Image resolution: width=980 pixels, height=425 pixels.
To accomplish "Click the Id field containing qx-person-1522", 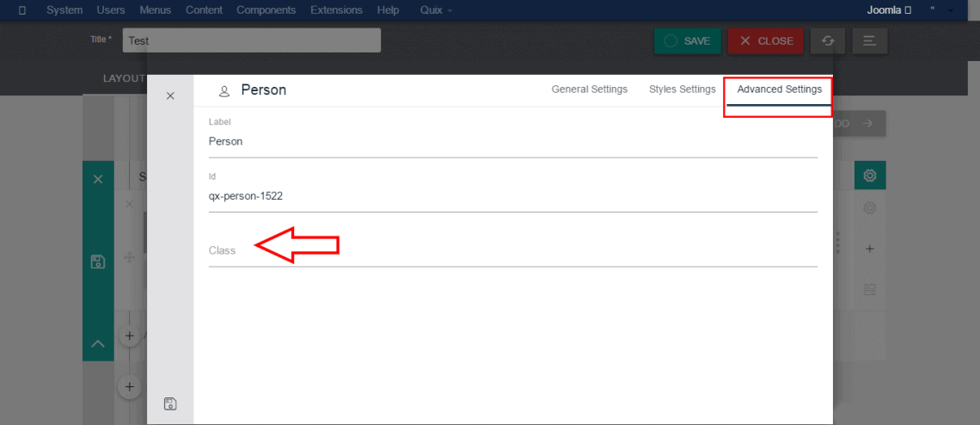I will point(512,196).
